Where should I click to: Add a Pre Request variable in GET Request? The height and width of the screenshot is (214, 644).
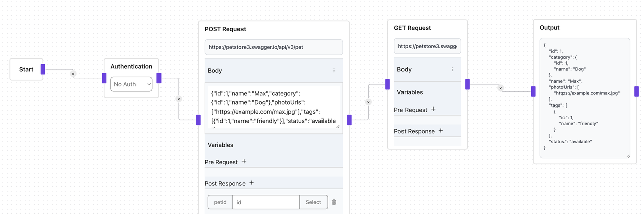[x=433, y=110]
